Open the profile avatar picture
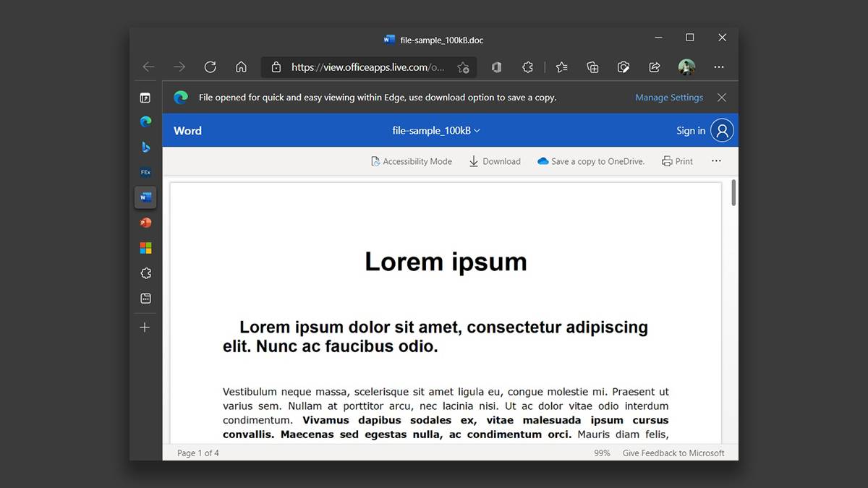 click(x=686, y=67)
